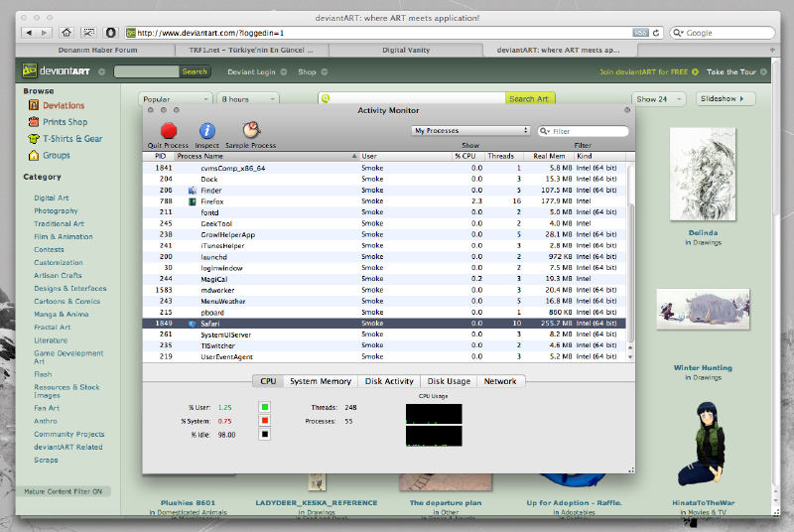Click the red % System color swatch

(264, 421)
